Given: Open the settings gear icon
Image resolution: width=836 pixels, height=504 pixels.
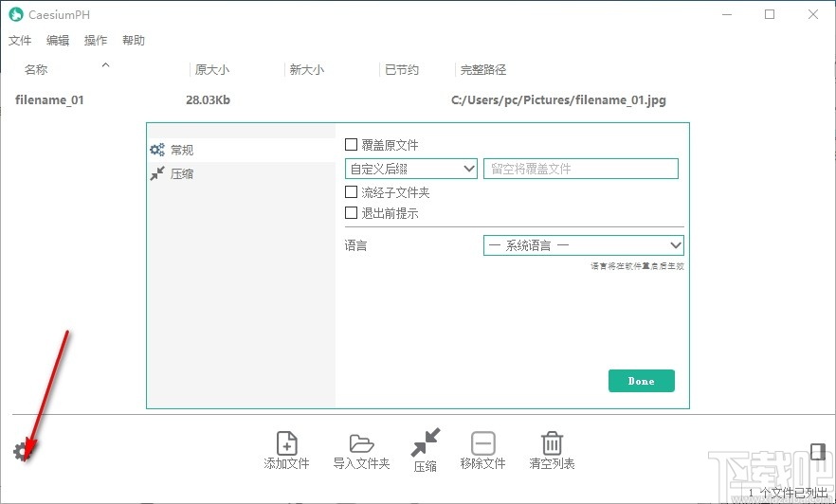Looking at the screenshot, I should [x=21, y=452].
